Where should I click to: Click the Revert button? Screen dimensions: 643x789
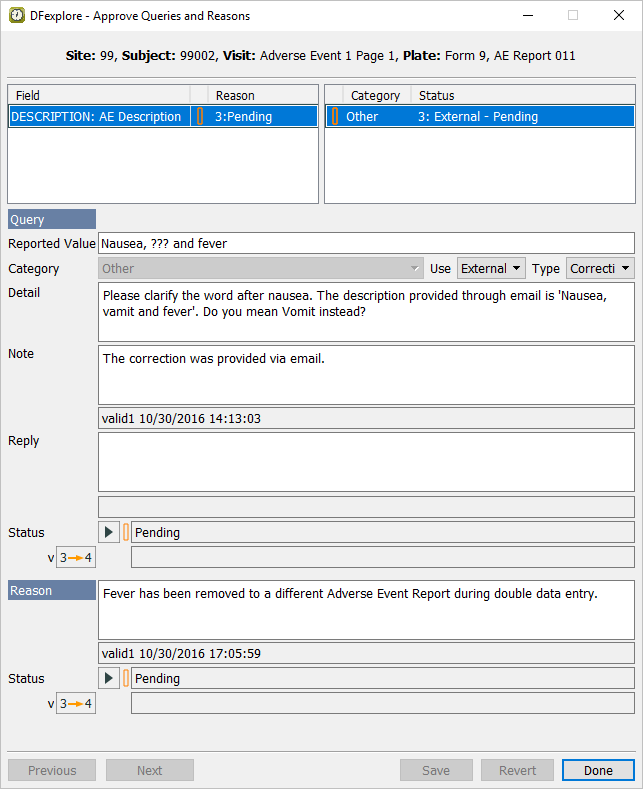(x=517, y=770)
